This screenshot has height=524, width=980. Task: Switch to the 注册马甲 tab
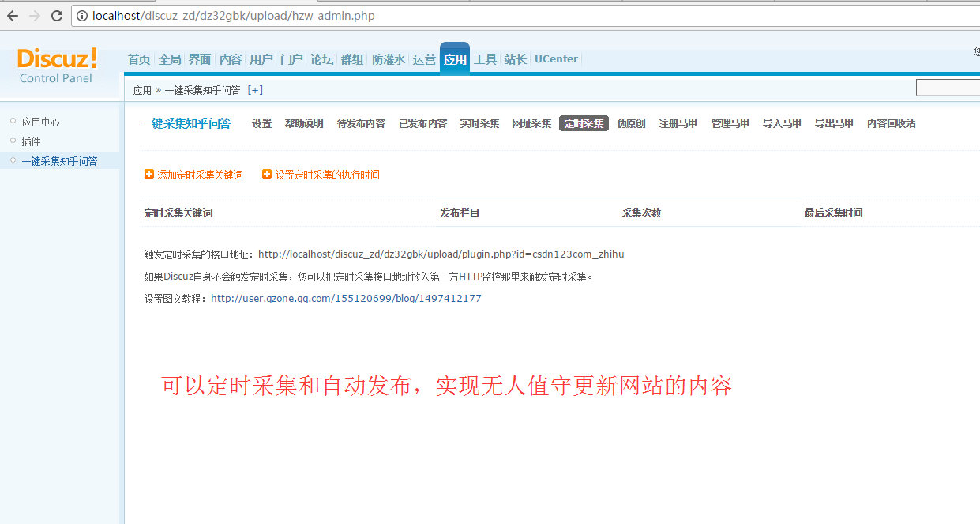click(678, 123)
